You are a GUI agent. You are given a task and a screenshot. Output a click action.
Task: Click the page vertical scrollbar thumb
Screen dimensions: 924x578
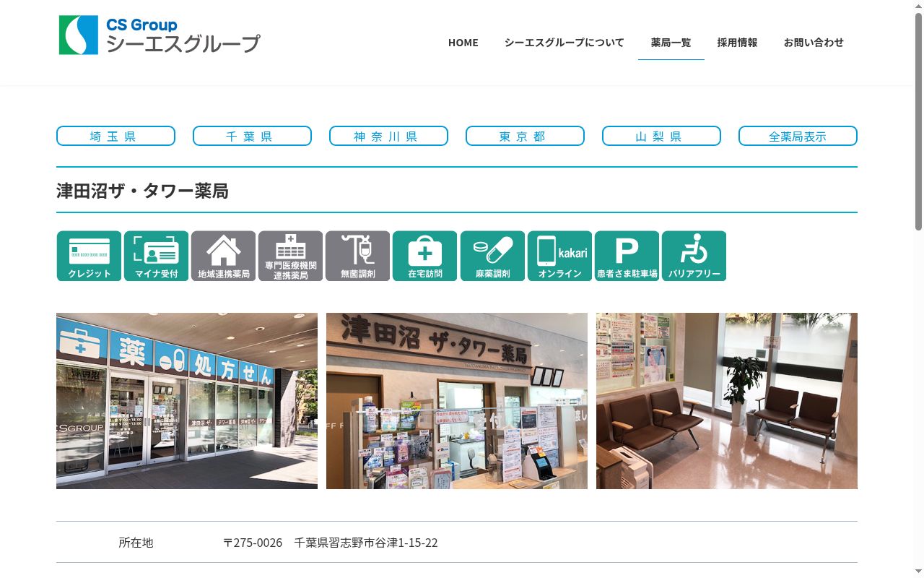pyautogui.click(x=918, y=121)
